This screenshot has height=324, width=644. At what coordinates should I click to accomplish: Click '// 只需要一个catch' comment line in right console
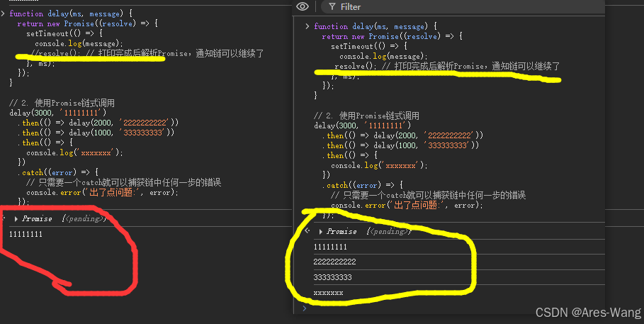pos(429,195)
